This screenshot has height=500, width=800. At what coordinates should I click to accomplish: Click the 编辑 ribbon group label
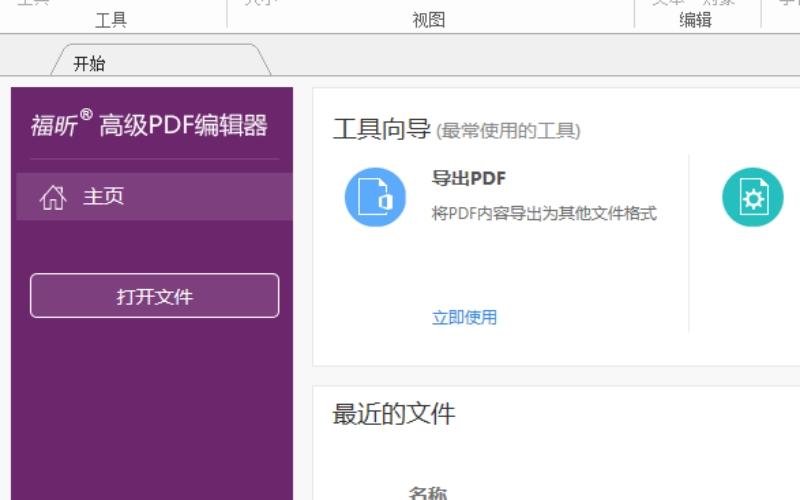point(695,20)
